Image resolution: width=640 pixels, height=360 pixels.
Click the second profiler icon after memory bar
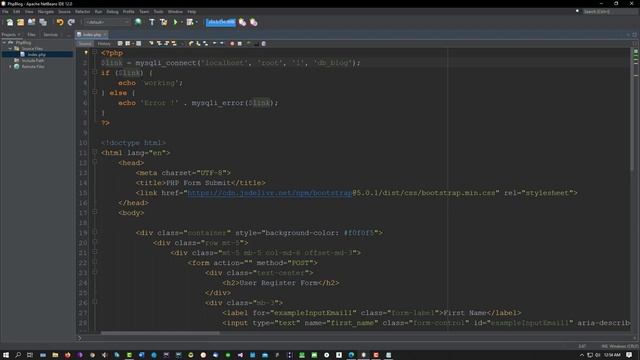253,22
